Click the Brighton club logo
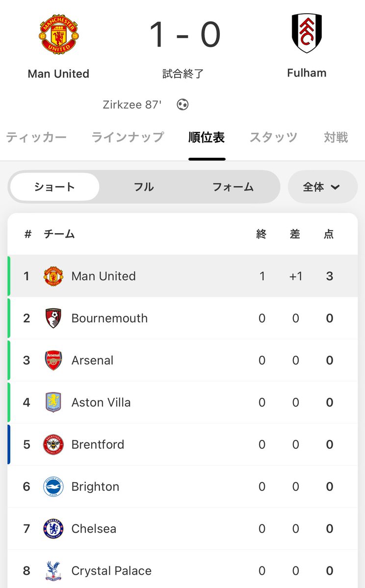365x588 pixels. 53,487
